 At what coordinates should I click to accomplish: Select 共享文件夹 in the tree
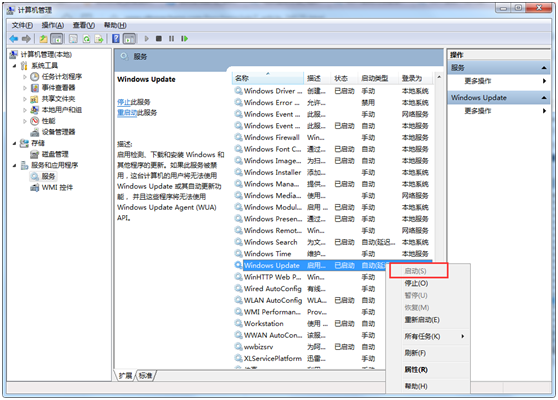[58, 99]
